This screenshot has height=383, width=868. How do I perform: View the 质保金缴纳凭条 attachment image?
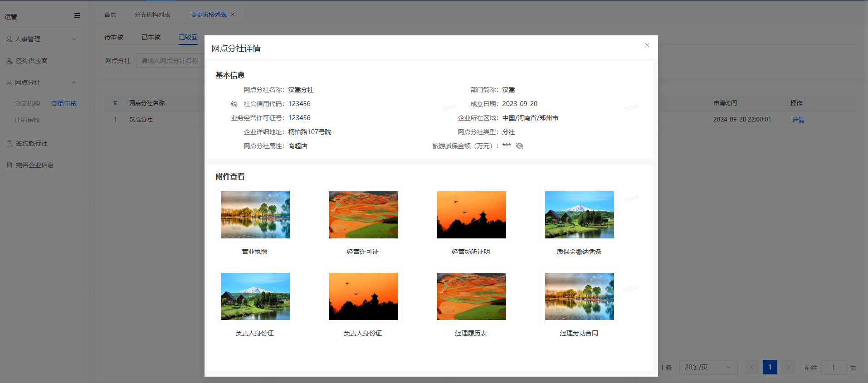(579, 215)
